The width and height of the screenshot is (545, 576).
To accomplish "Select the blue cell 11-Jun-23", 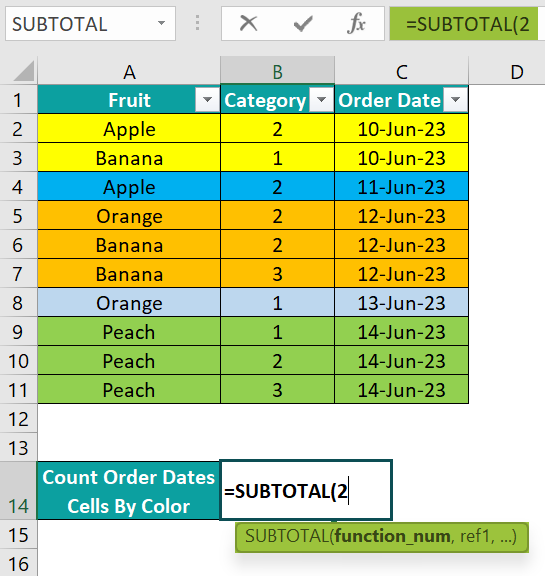I will pyautogui.click(x=401, y=187).
